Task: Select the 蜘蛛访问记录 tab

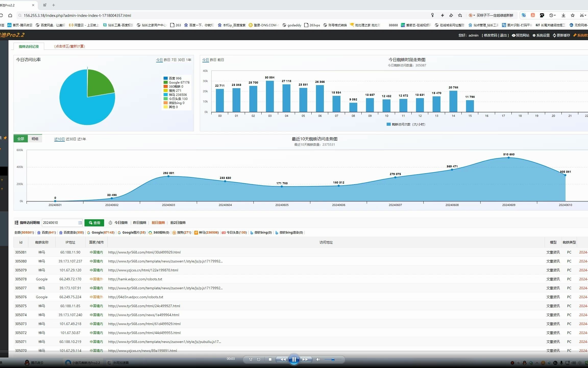Action: coord(29,46)
